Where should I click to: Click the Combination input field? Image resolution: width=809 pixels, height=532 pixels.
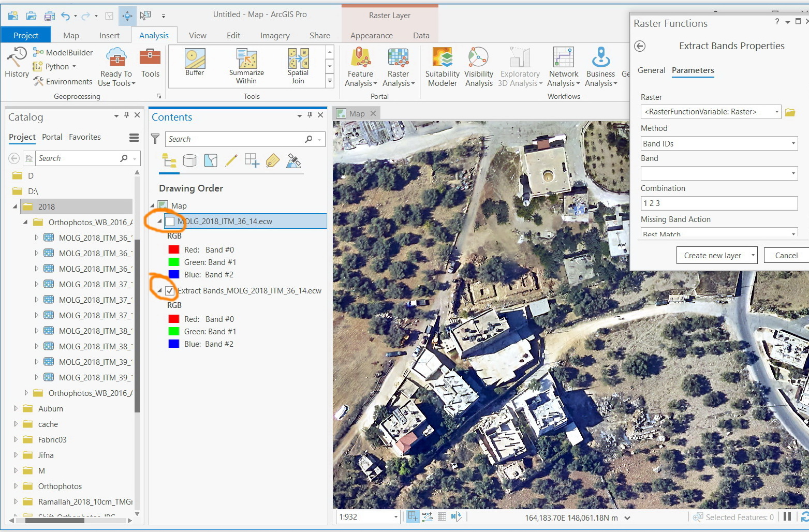point(718,203)
